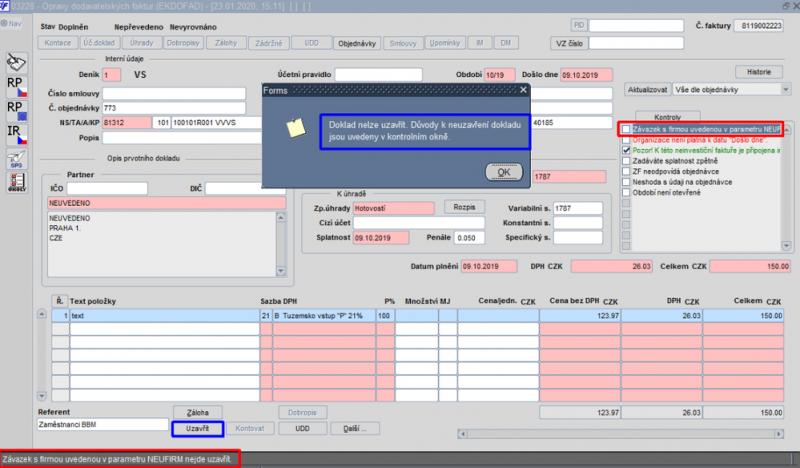
Task: Open the RP EU flag icon
Action: (16, 111)
